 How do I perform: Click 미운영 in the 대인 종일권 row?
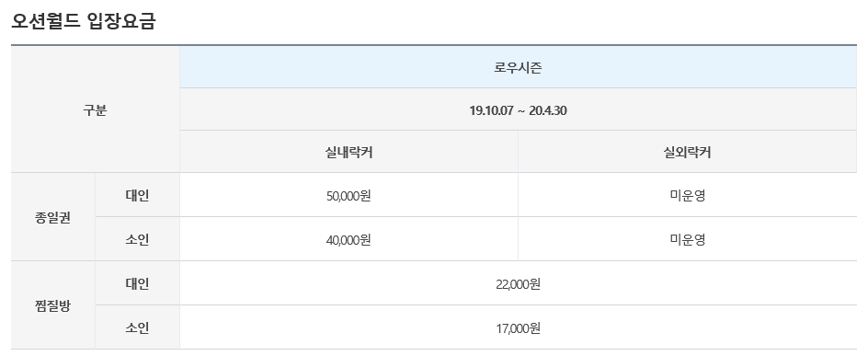click(x=687, y=195)
